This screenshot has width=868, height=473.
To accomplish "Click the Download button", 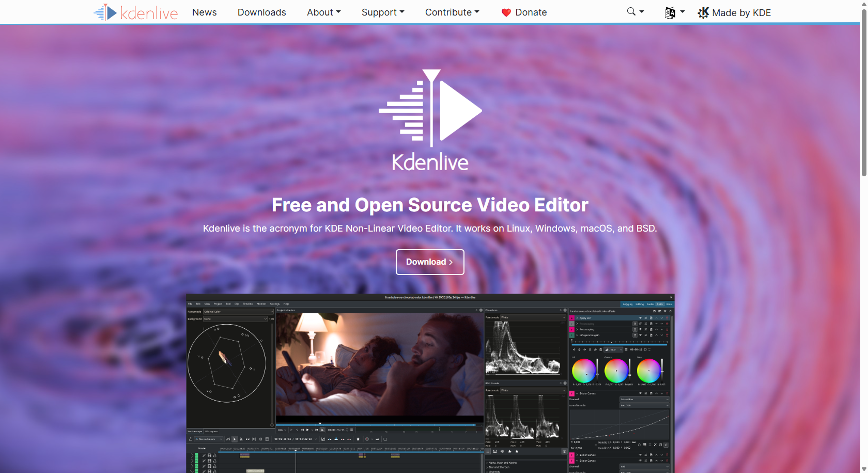I will 430,262.
